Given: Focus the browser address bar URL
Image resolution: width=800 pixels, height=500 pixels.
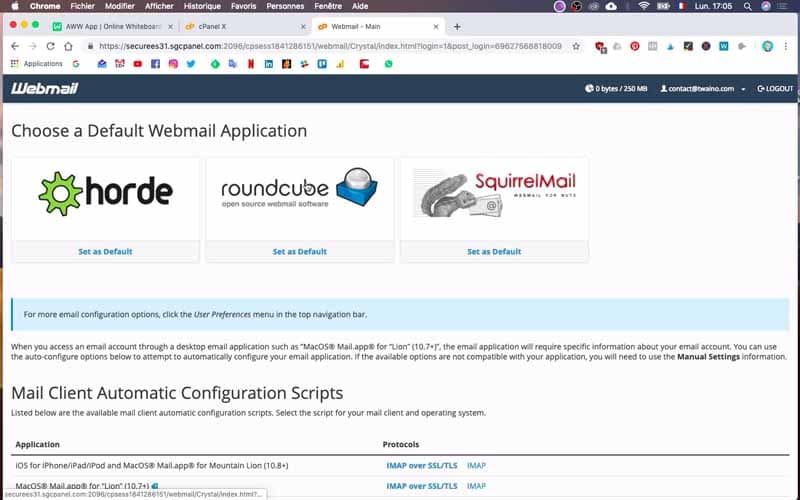Looking at the screenshot, I should coord(330,46).
